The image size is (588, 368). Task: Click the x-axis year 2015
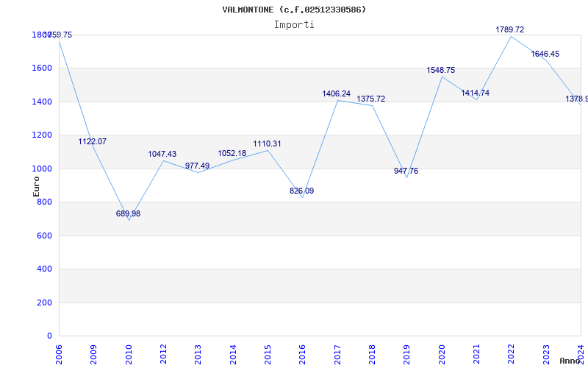point(268,355)
